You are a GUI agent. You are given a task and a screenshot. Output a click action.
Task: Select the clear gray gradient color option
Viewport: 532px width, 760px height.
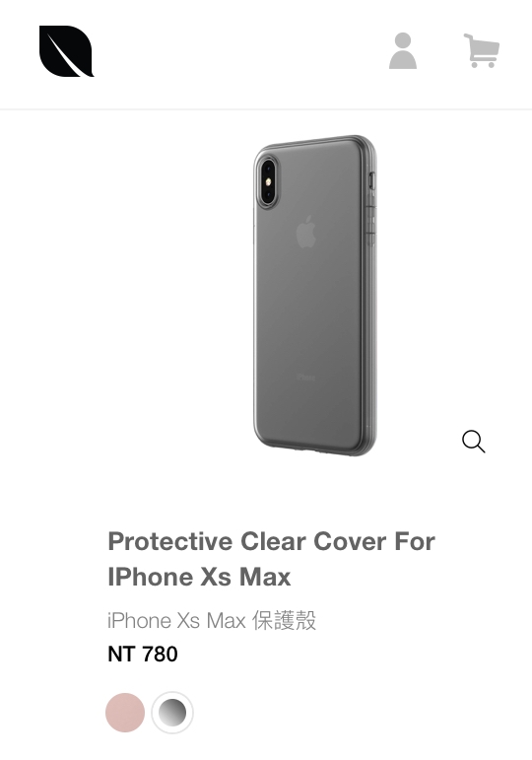click(x=172, y=713)
